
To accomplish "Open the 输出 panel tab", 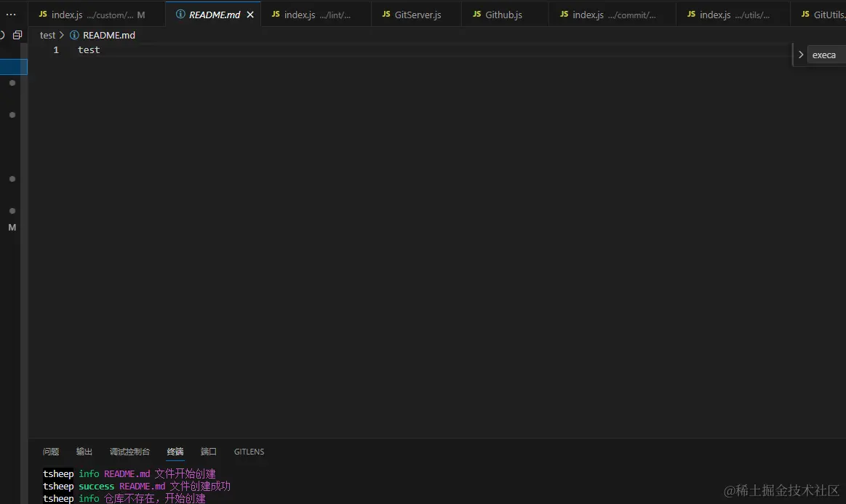I will click(x=84, y=452).
